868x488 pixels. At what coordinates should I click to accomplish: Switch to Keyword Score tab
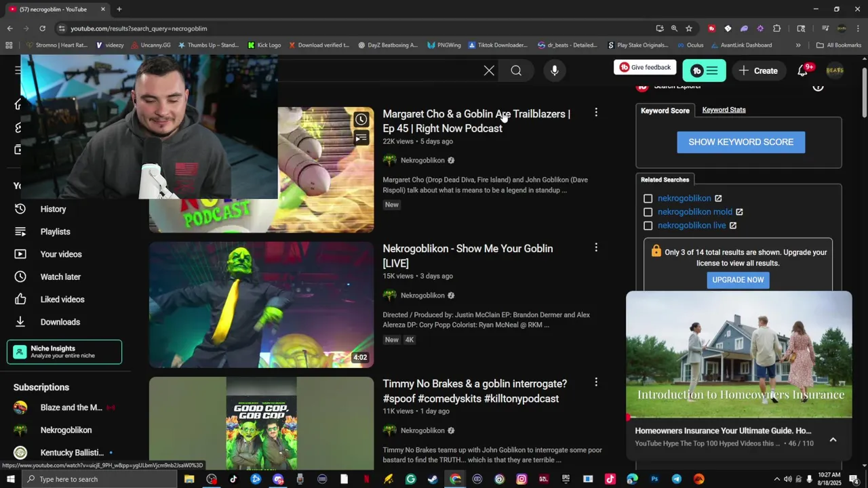(x=665, y=110)
